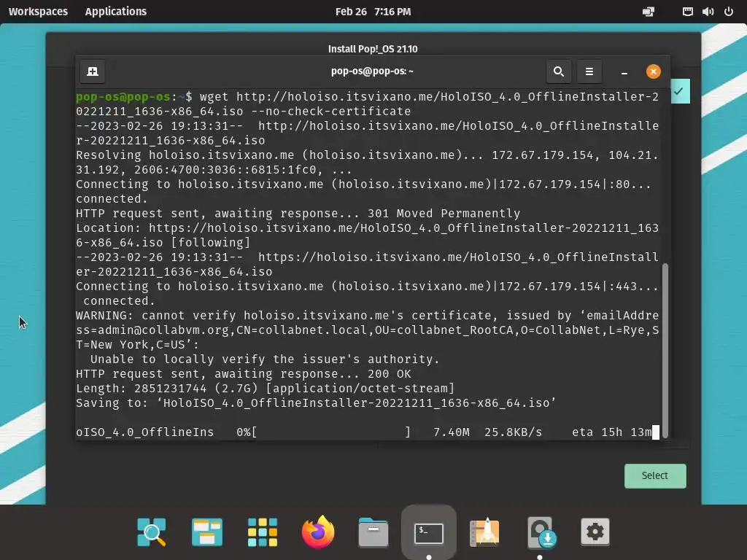Image resolution: width=747 pixels, height=560 pixels.
Task: Click the Install Pop!_OS 21.10 title
Action: click(x=373, y=49)
